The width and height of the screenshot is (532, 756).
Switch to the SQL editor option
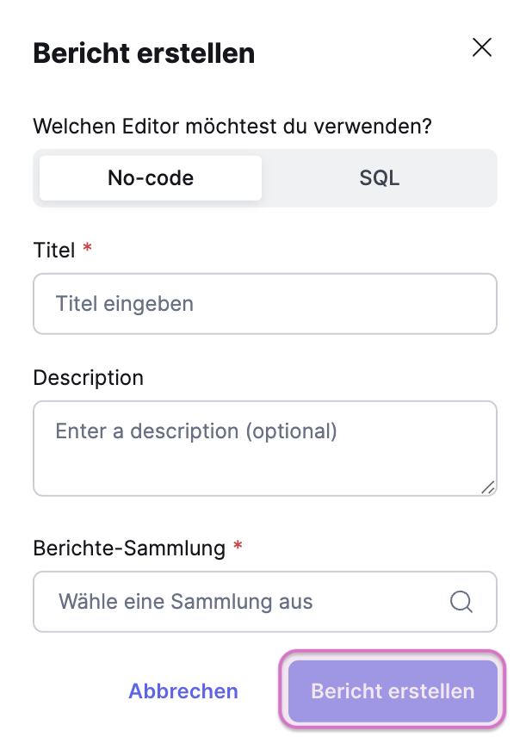tap(379, 178)
